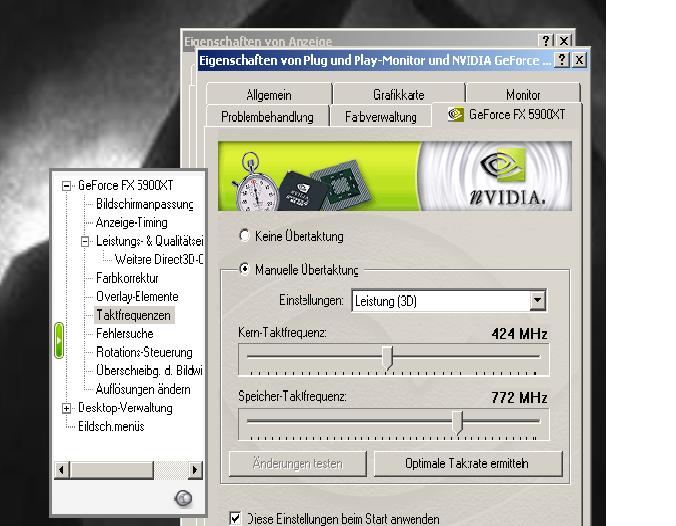Open the Einstellungen Leistung (3D) dropdown
The height and width of the screenshot is (526, 676).
pos(538,301)
